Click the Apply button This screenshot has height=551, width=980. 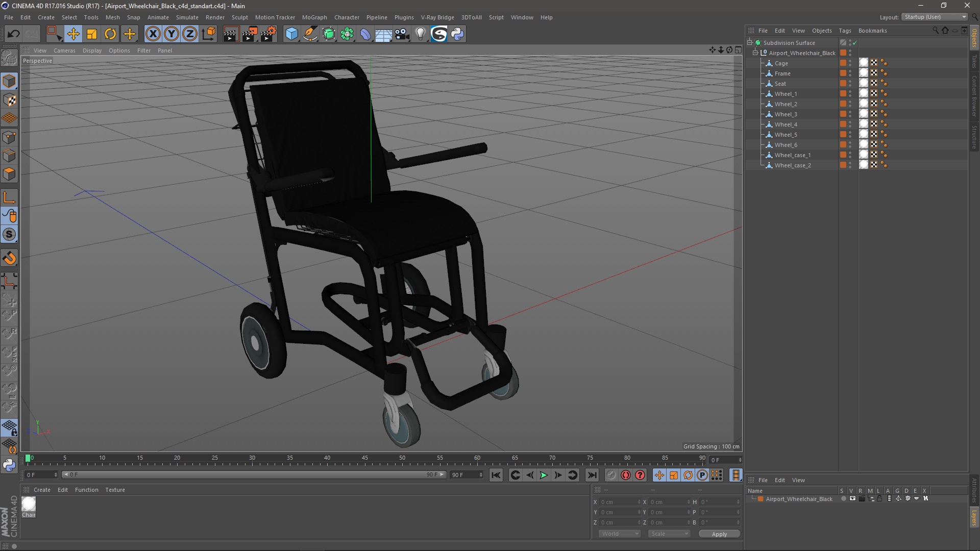pos(719,534)
